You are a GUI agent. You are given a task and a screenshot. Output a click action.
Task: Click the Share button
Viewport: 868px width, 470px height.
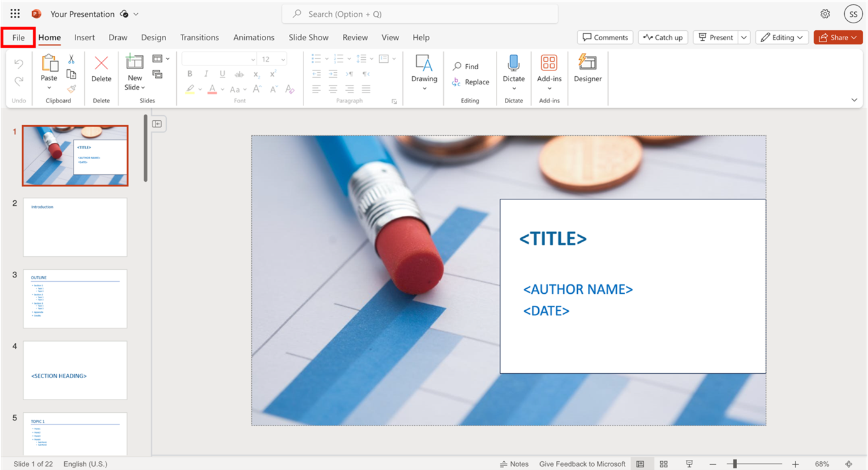pyautogui.click(x=838, y=37)
